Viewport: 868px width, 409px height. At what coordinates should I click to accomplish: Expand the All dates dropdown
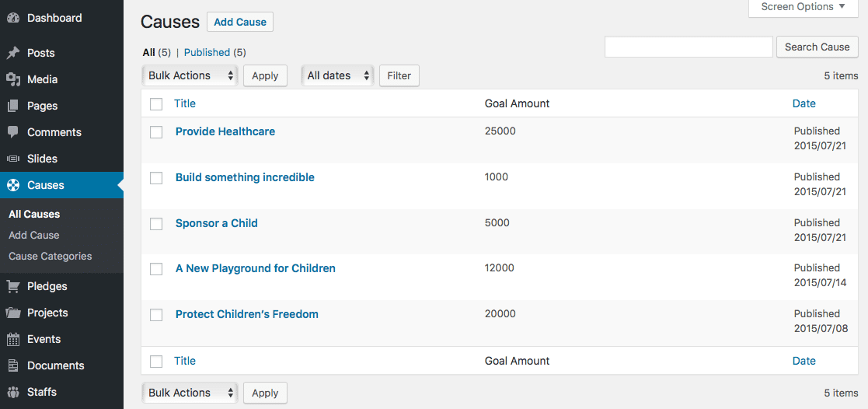point(338,75)
